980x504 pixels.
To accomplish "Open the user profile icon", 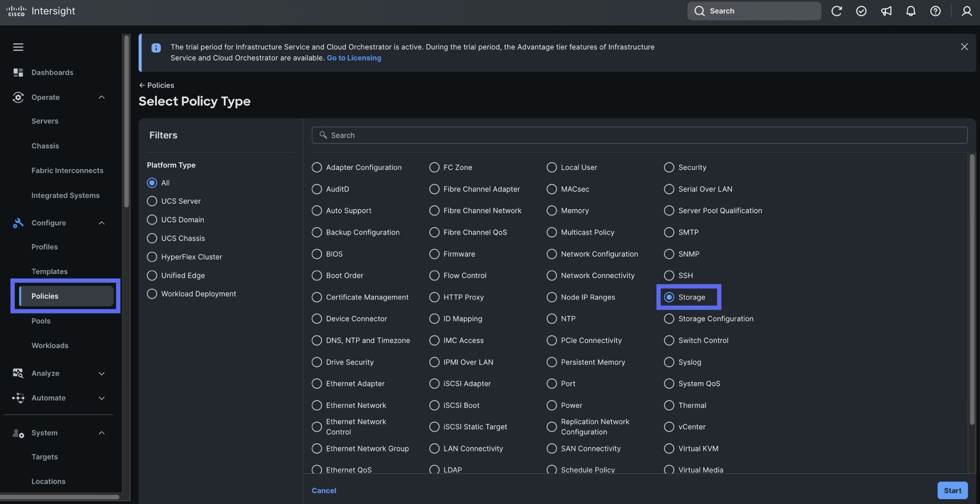I will pyautogui.click(x=967, y=11).
